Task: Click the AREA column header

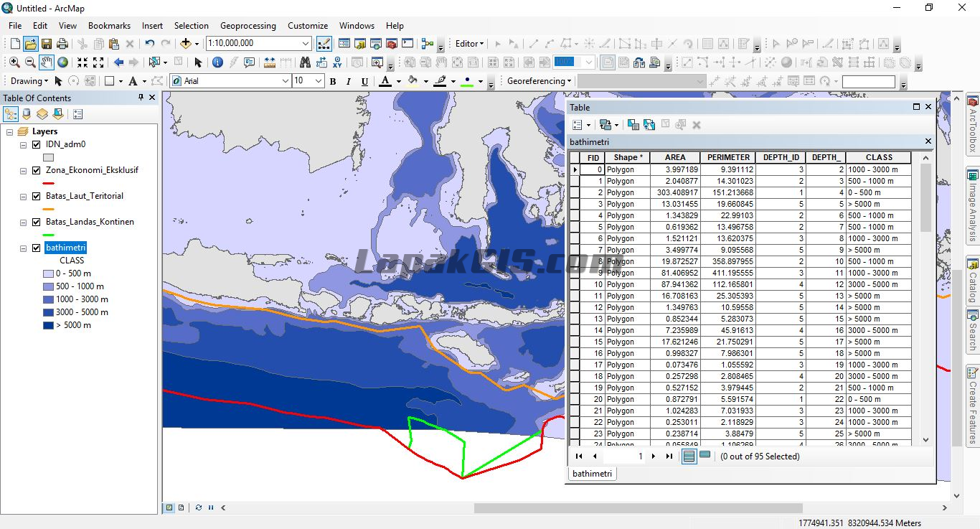Action: pos(674,157)
